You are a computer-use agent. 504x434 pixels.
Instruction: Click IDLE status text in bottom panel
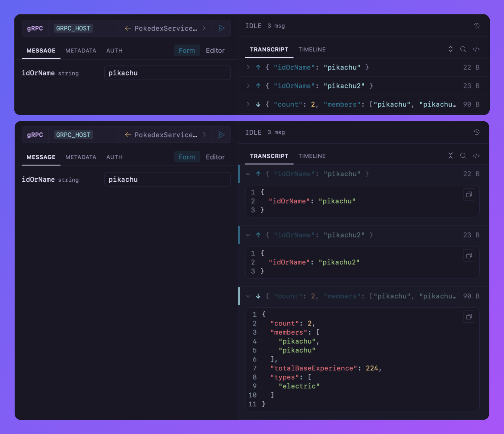[x=253, y=132]
